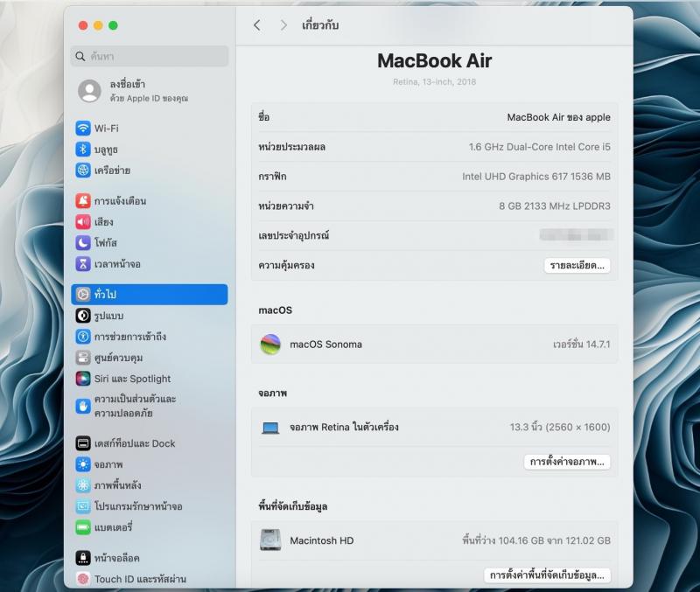Open Bluetooth (บลูทูธ) icon in sidebar

(x=83, y=149)
